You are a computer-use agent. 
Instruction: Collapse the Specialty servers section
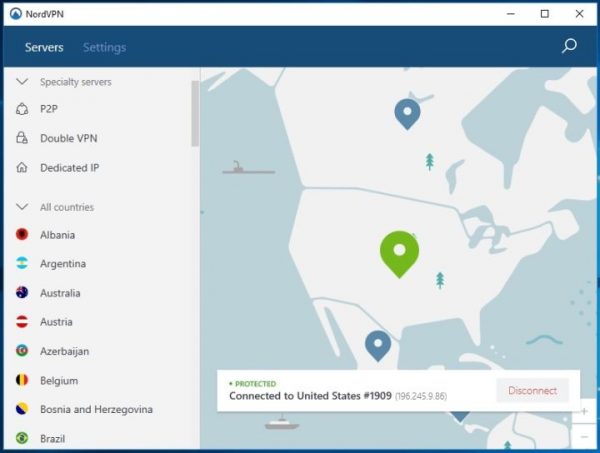[x=22, y=81]
